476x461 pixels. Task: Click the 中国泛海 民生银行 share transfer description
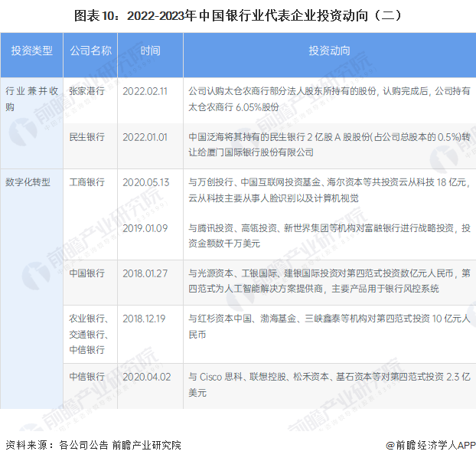329,145
